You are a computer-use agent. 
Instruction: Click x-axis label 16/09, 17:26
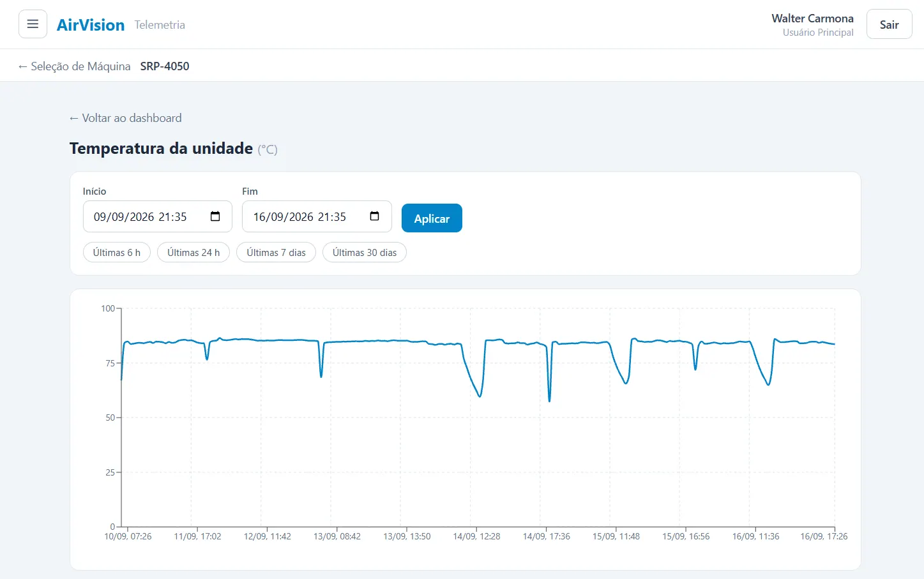point(824,537)
